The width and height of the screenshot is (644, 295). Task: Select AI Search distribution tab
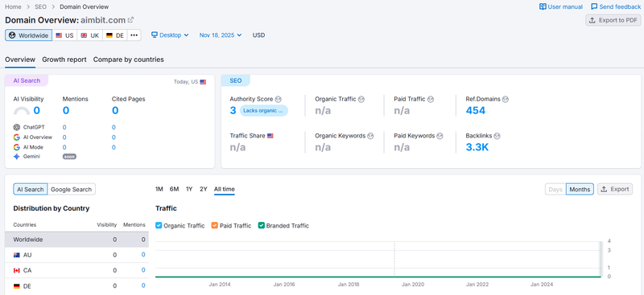pos(31,189)
